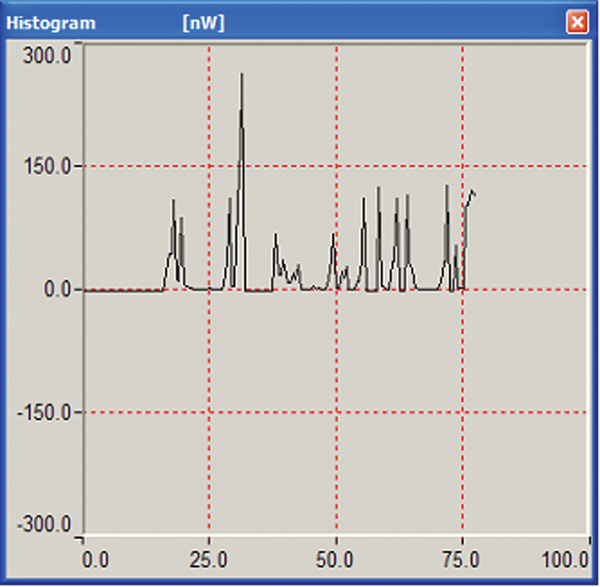Viewport: 600px width, 587px height.
Task: Pick the -150.0 y-axis label
Action: [x=44, y=412]
